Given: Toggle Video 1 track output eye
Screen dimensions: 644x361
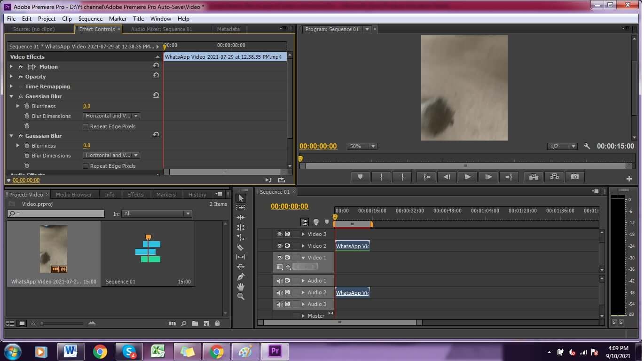Looking at the screenshot, I should pyautogui.click(x=279, y=257).
